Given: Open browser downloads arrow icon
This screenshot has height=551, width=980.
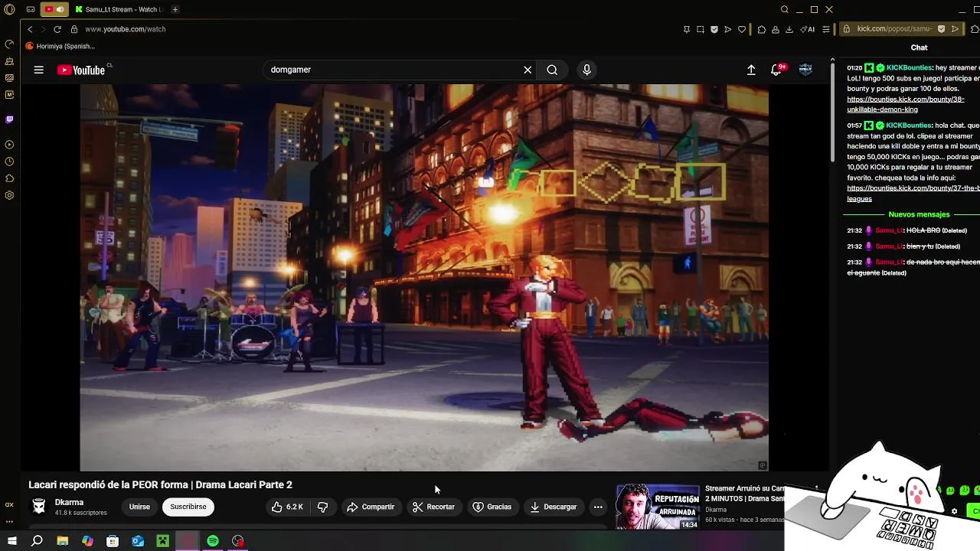Looking at the screenshot, I should 789,29.
